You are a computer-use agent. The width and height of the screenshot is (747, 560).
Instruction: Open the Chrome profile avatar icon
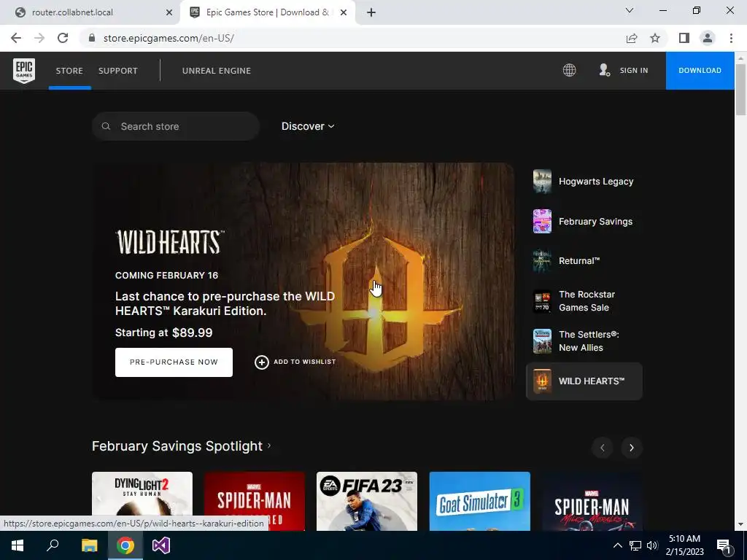(708, 38)
